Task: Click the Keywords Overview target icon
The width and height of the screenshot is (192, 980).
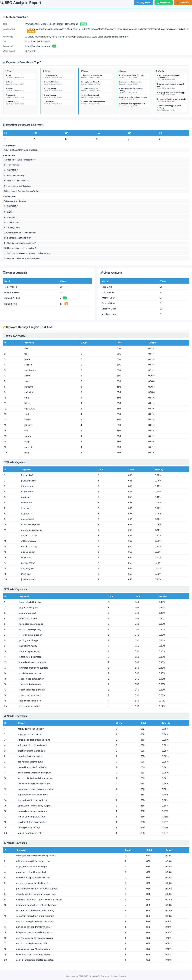Action: (x=4, y=62)
